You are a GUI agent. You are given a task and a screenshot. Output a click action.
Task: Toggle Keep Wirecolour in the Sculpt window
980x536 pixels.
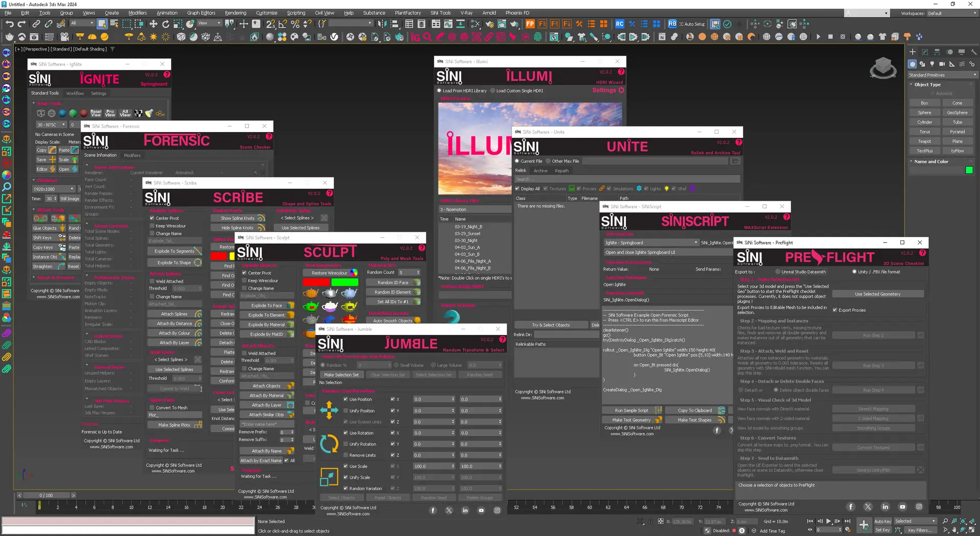pyautogui.click(x=244, y=281)
